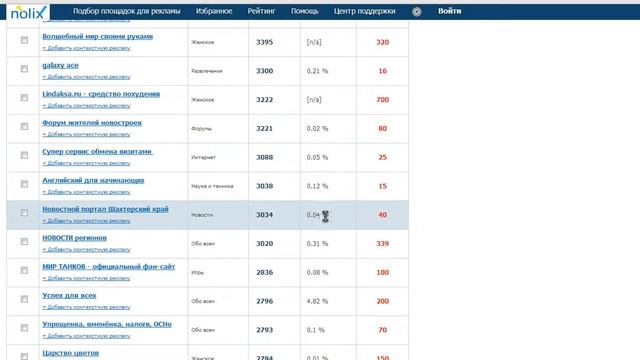640x360 pixels.
Task: Click the red price 320
Action: tap(382, 42)
